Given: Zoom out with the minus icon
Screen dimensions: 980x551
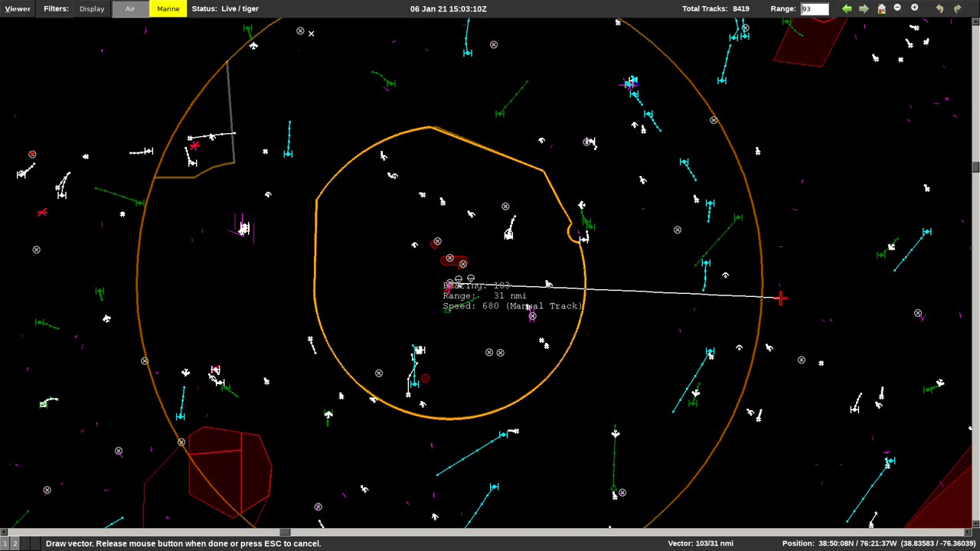Looking at the screenshot, I should point(897,8).
